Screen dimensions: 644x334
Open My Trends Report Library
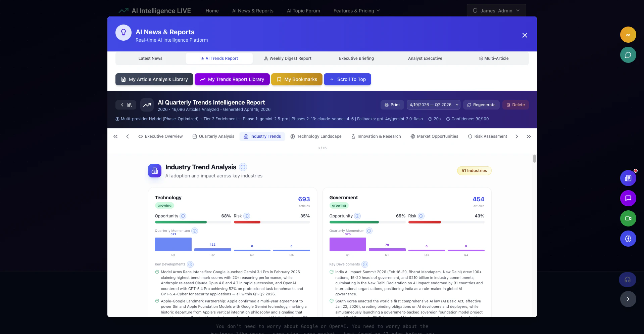tap(232, 79)
